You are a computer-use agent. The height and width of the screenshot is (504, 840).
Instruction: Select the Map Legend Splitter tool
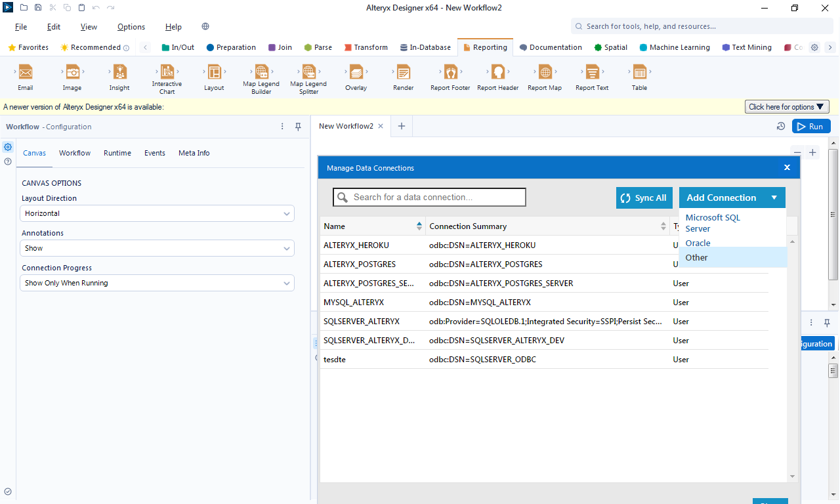pyautogui.click(x=308, y=72)
